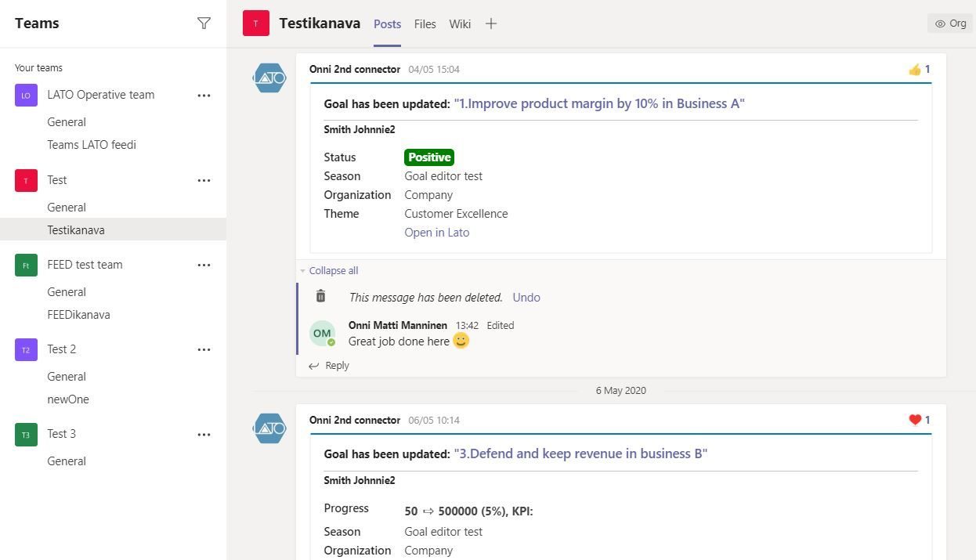Click the thumbs up reaction on first post
This screenshot has height=560, width=976.
pyautogui.click(x=918, y=70)
